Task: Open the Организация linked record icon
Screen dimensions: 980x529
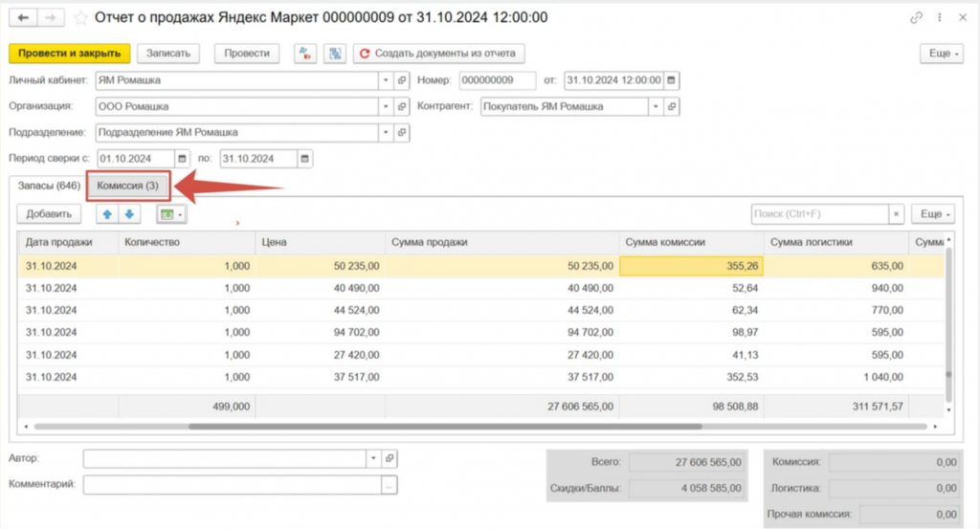Action: [402, 106]
